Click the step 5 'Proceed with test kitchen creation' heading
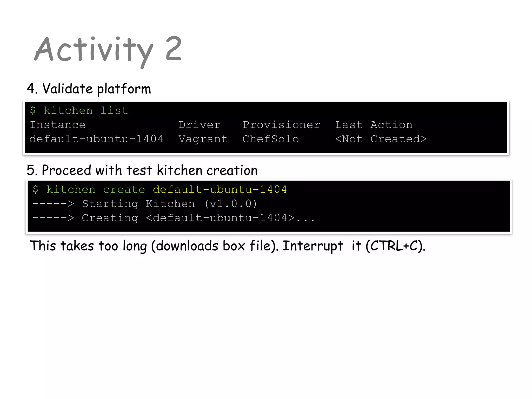The image size is (532, 399). tap(142, 170)
